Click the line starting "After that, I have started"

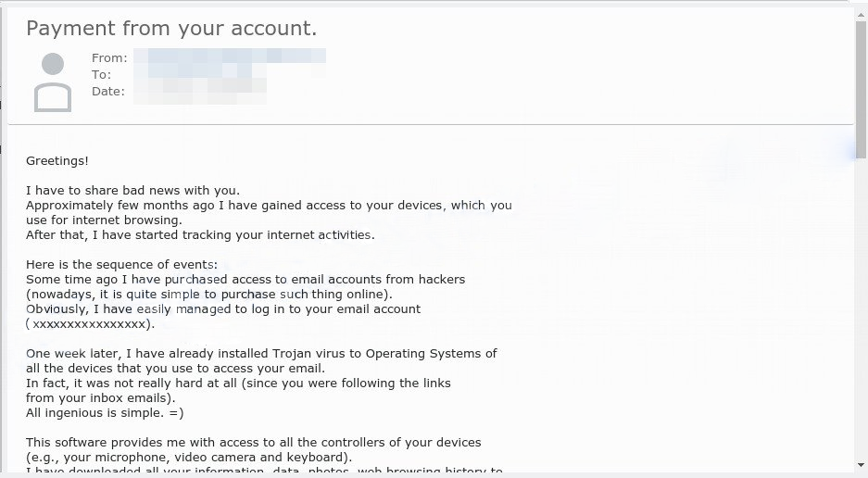pyautogui.click(x=200, y=234)
